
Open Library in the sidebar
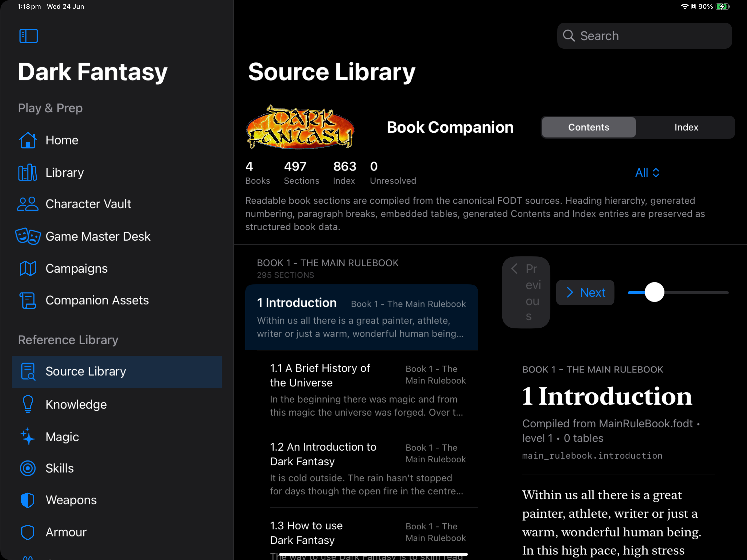point(116,173)
